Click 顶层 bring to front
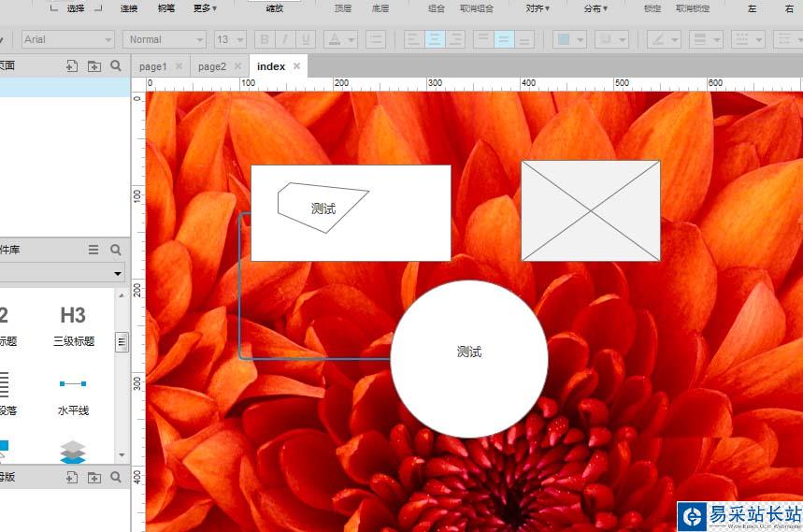The width and height of the screenshot is (803, 532). point(342,8)
